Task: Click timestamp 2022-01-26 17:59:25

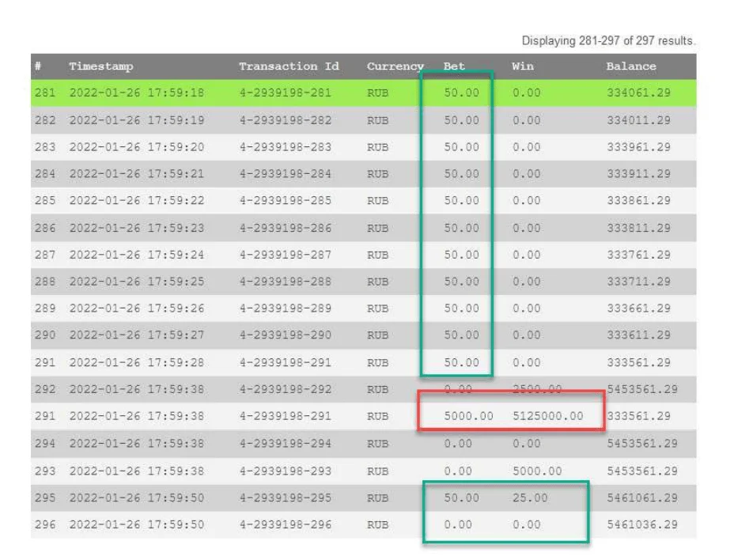Action: tap(136, 282)
